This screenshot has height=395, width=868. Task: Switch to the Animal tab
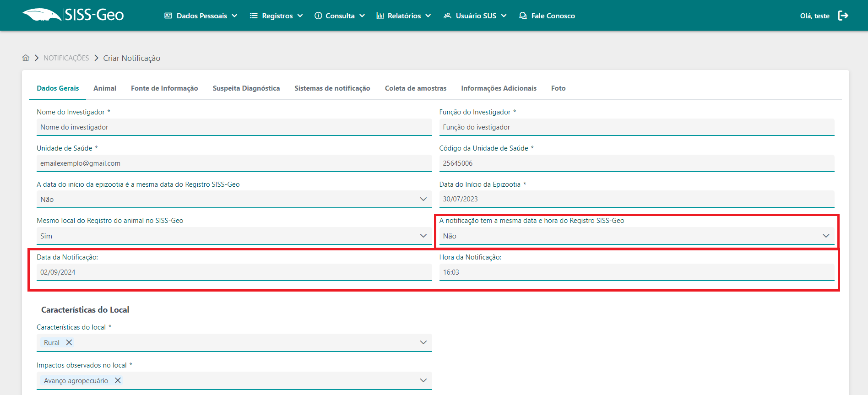click(x=105, y=88)
